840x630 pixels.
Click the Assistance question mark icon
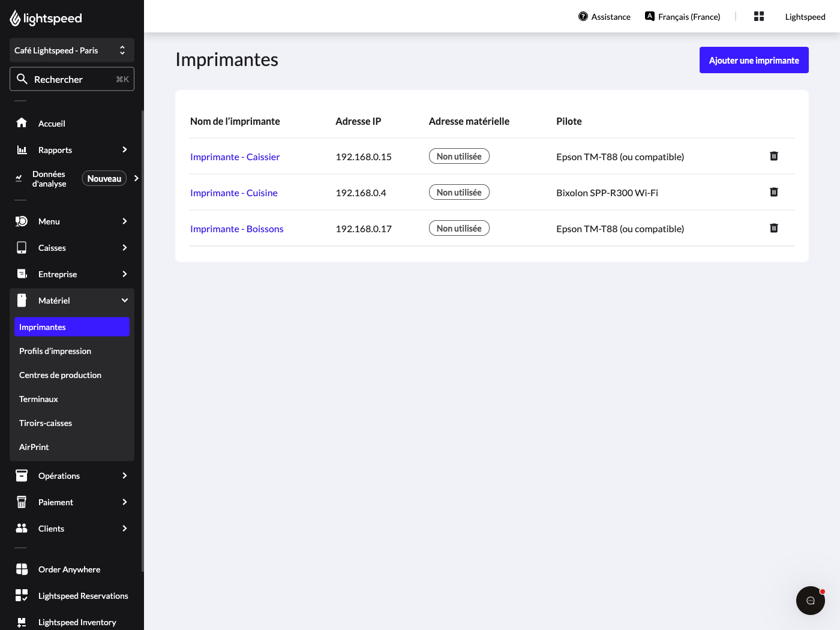583,16
